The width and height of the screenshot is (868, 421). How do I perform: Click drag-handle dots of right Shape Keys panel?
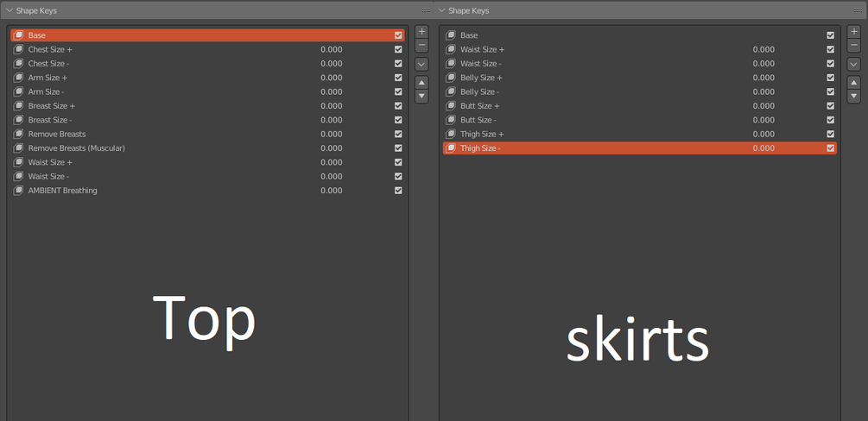[x=858, y=10]
